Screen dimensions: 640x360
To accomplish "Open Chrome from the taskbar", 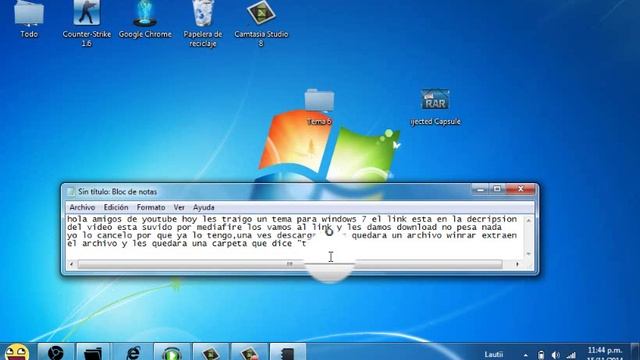I will (56, 352).
